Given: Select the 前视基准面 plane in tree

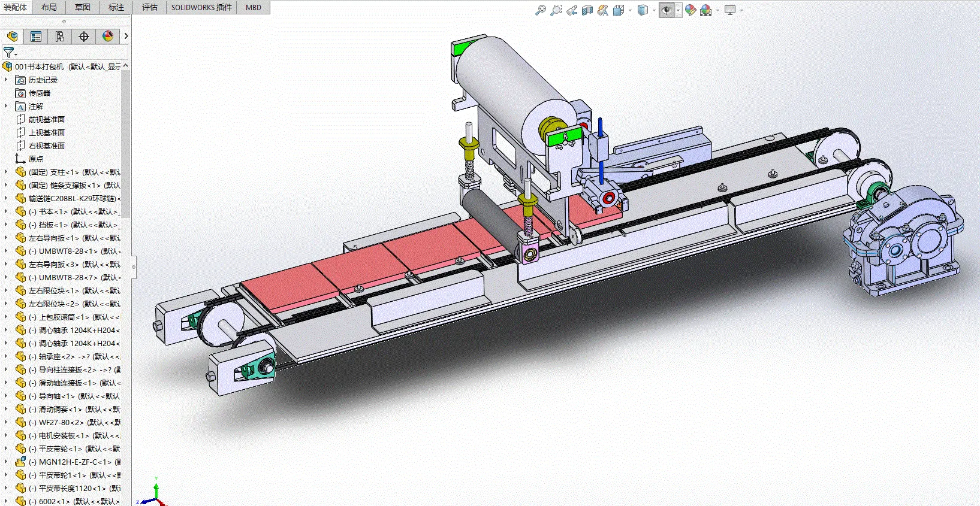Looking at the screenshot, I should pyautogui.click(x=46, y=119).
